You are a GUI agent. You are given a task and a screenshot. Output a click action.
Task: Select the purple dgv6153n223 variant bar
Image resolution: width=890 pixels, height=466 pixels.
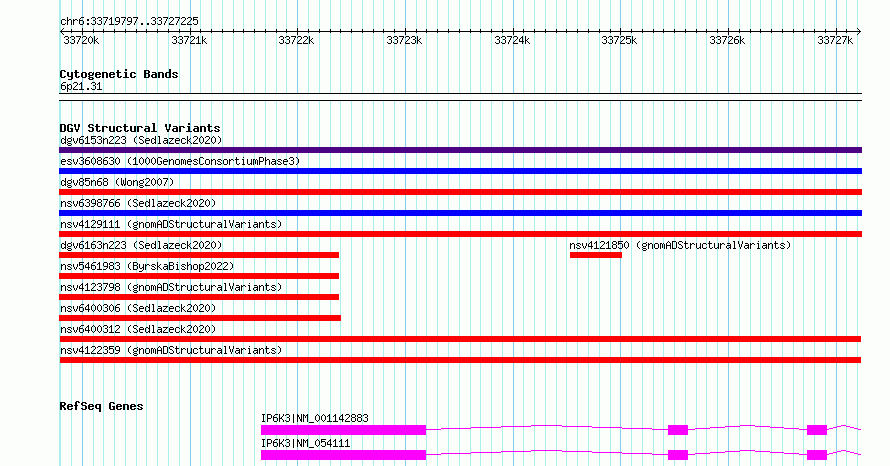pyautogui.click(x=460, y=150)
